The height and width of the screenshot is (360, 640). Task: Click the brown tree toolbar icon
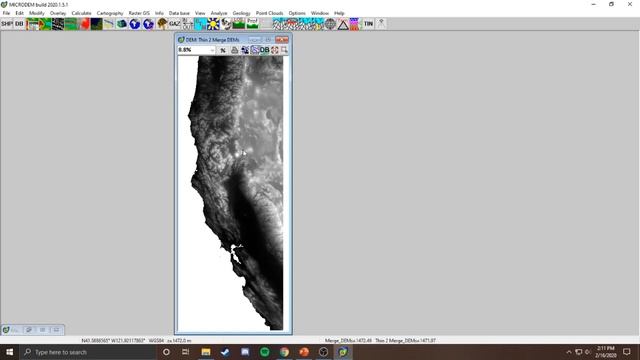162,24
